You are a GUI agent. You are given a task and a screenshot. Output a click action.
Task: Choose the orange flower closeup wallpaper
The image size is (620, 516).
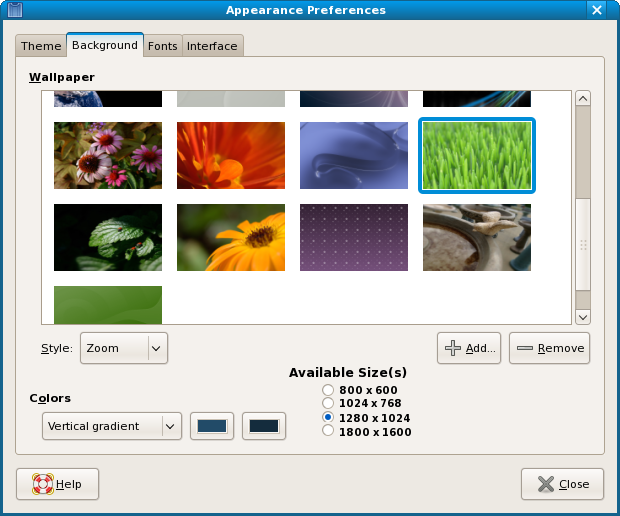[x=231, y=155]
